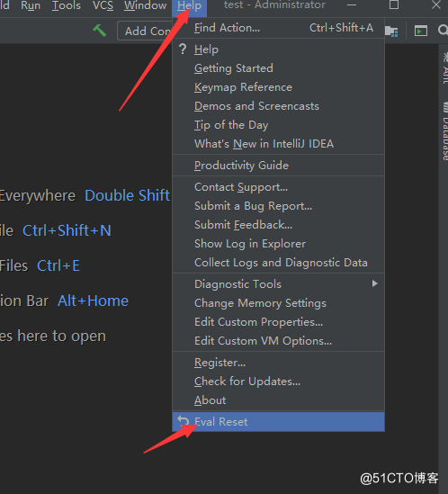Open the Ant tool window sidebar tab
448x494 pixels.
pyautogui.click(x=444, y=67)
